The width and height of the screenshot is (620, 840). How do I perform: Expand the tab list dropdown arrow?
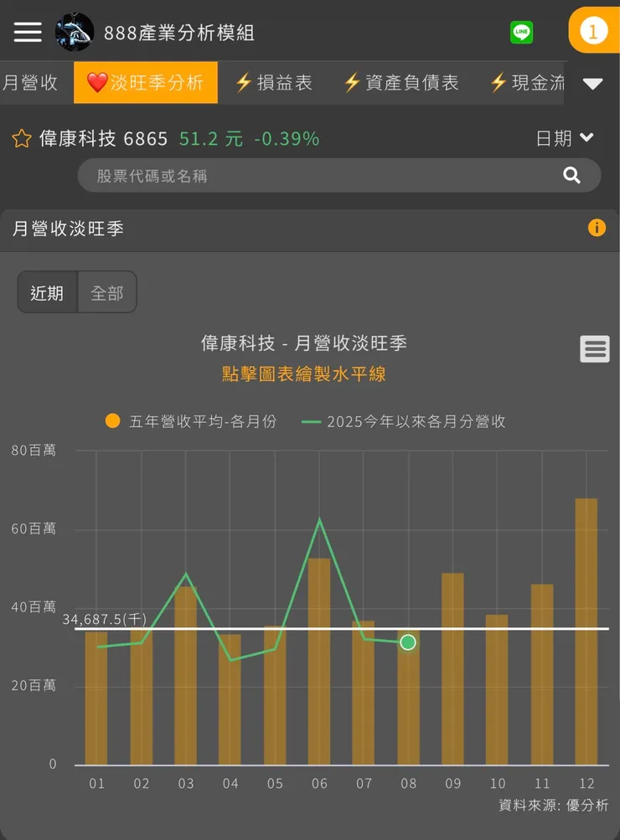592,84
